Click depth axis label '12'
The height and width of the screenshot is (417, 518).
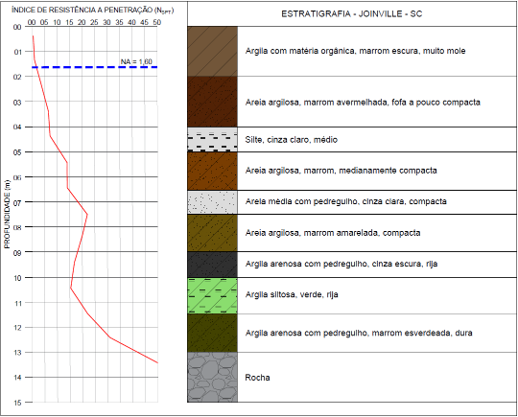(x=17, y=328)
